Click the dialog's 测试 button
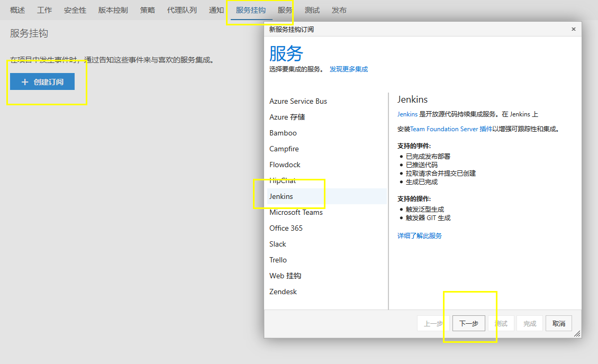Screen dimensions: 598x364 click(x=501, y=324)
